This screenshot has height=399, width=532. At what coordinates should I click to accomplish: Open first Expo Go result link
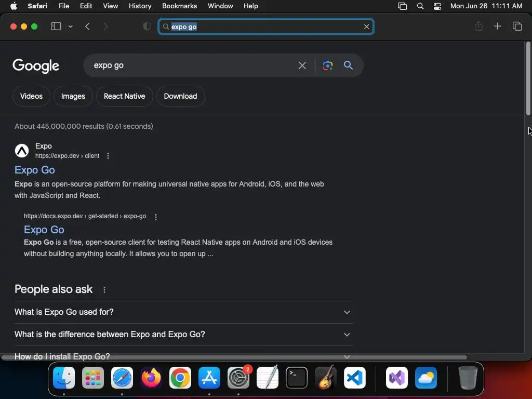tap(35, 170)
